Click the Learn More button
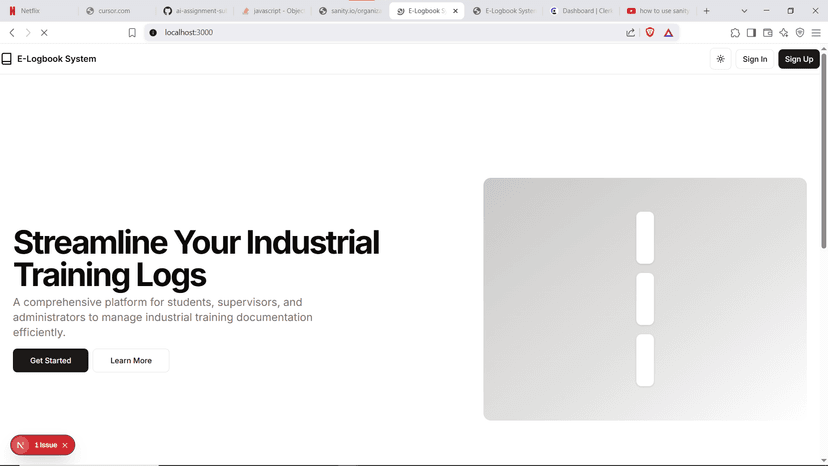 pyautogui.click(x=131, y=360)
